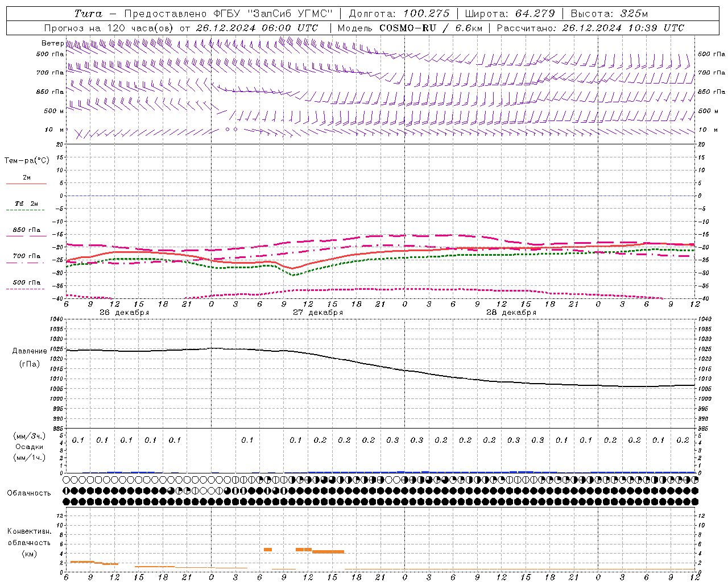Click the "28 декабря" date label
The image size is (728, 582).
click(511, 313)
